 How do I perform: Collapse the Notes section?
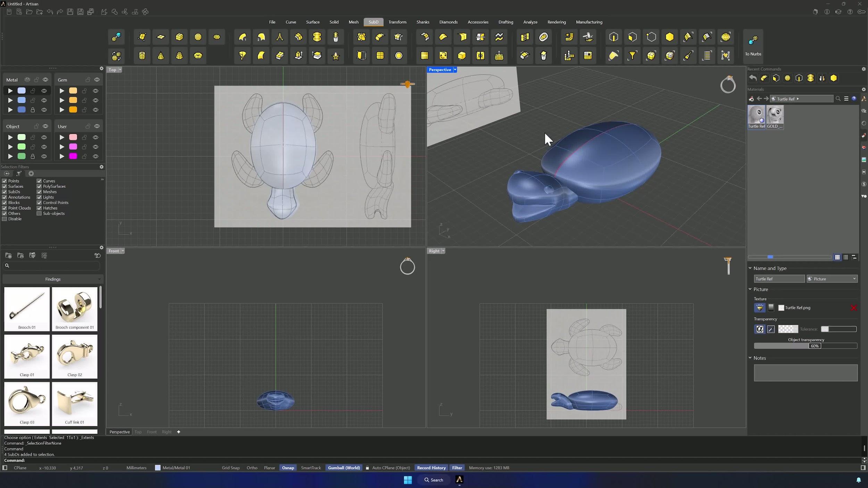[750, 358]
